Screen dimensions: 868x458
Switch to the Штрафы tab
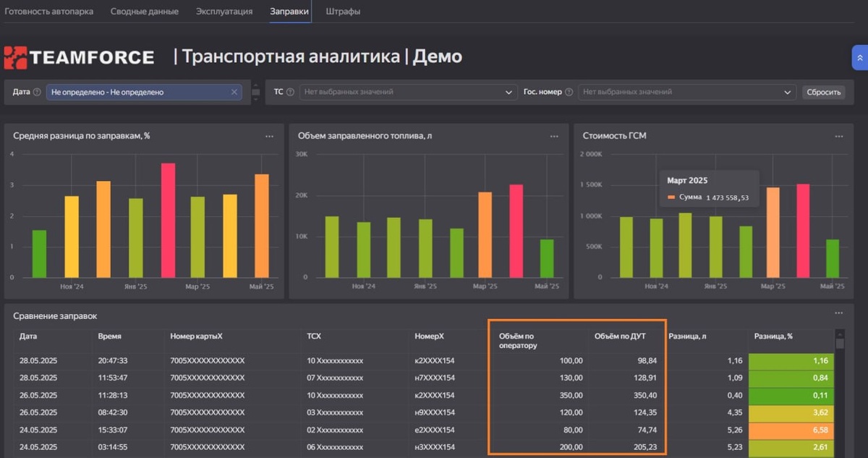click(341, 11)
